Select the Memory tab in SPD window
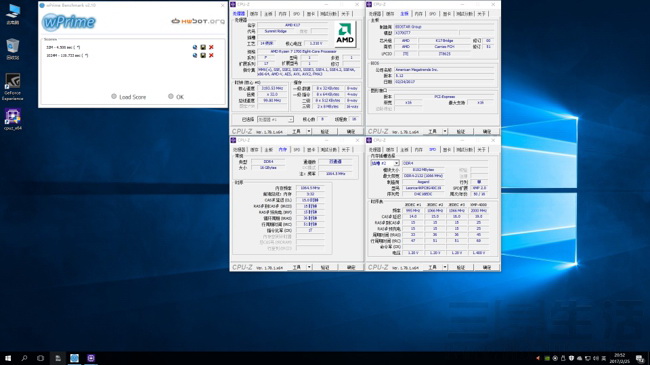 coord(419,150)
